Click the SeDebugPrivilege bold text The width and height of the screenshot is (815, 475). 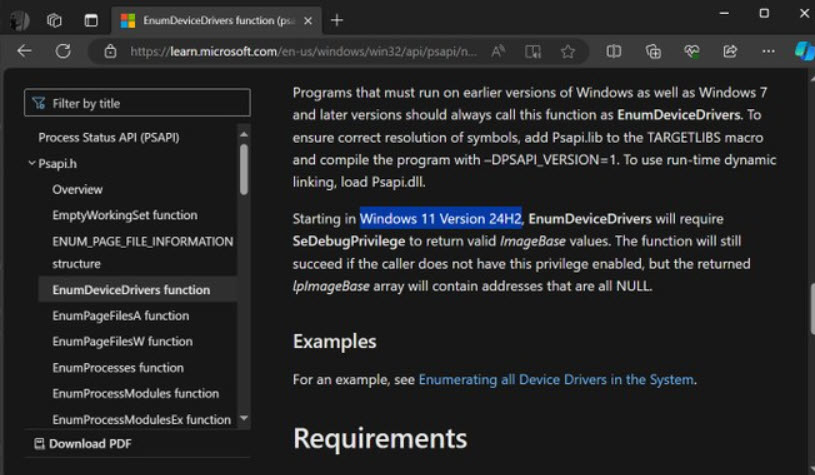point(349,241)
